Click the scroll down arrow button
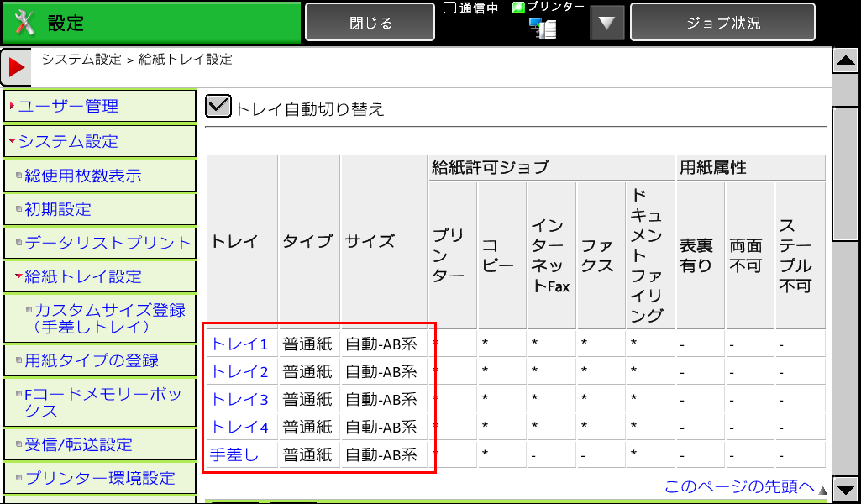 tap(845, 489)
